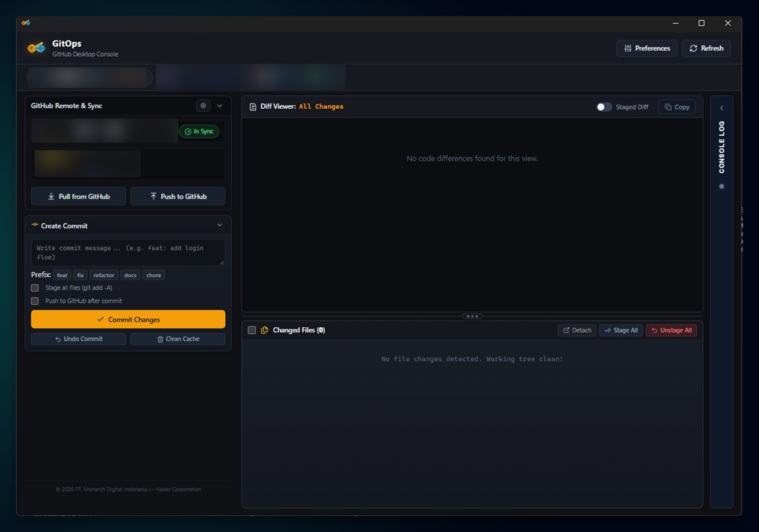
Task: Click the Create Commit node icon
Action: click(35, 224)
